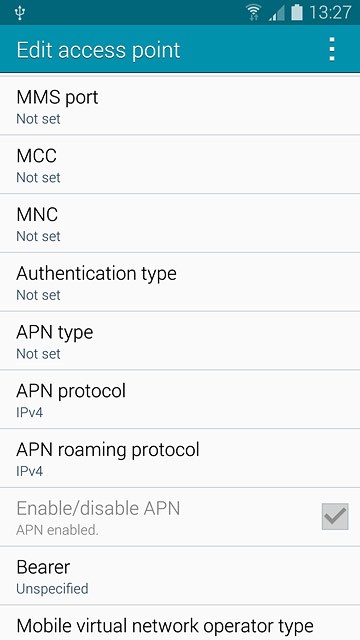Open the APN type field

tap(180, 341)
